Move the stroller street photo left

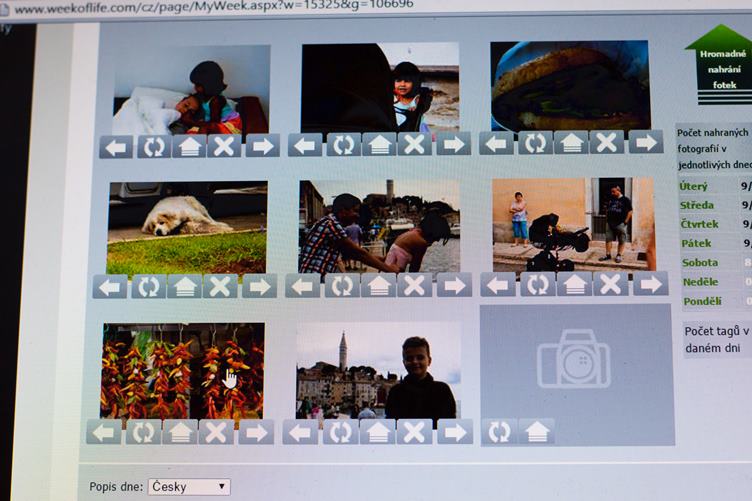point(498,284)
